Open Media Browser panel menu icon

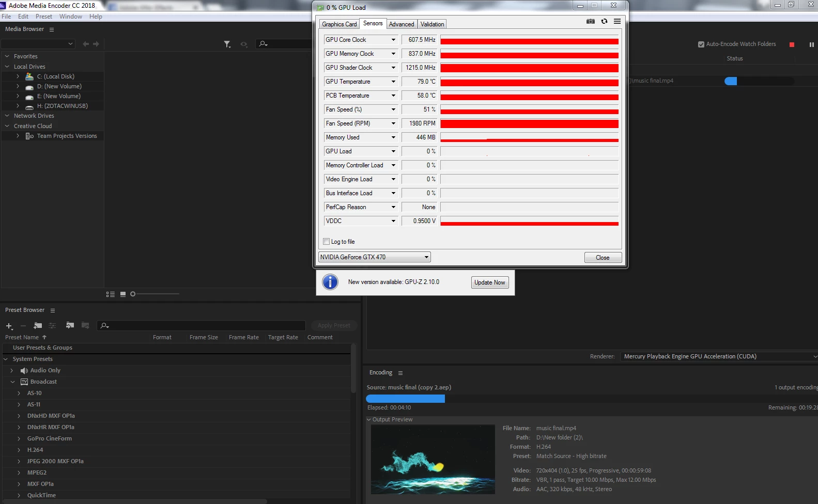52,29
